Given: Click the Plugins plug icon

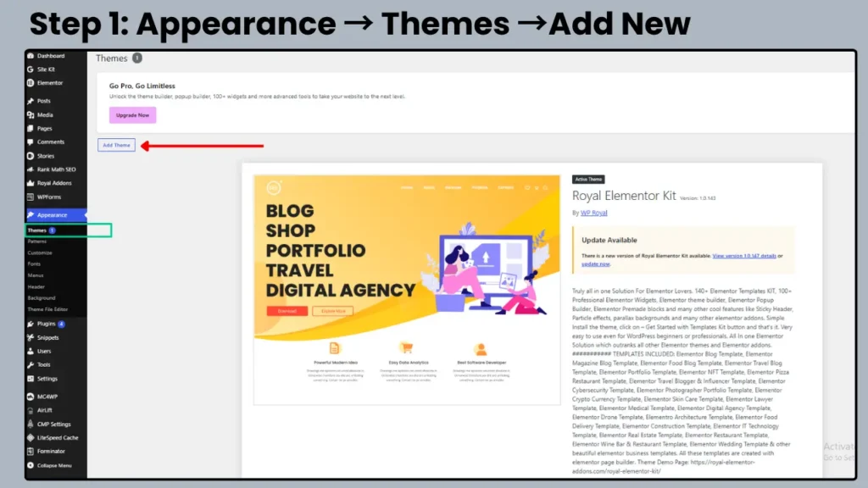Looking at the screenshot, I should point(31,324).
